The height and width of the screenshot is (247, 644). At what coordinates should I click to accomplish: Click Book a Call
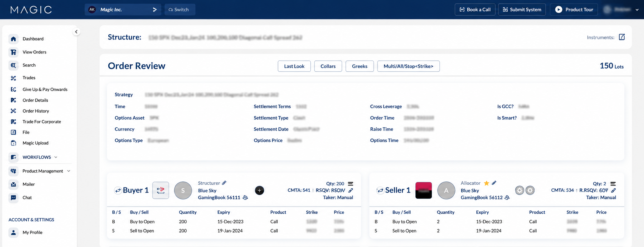(475, 10)
